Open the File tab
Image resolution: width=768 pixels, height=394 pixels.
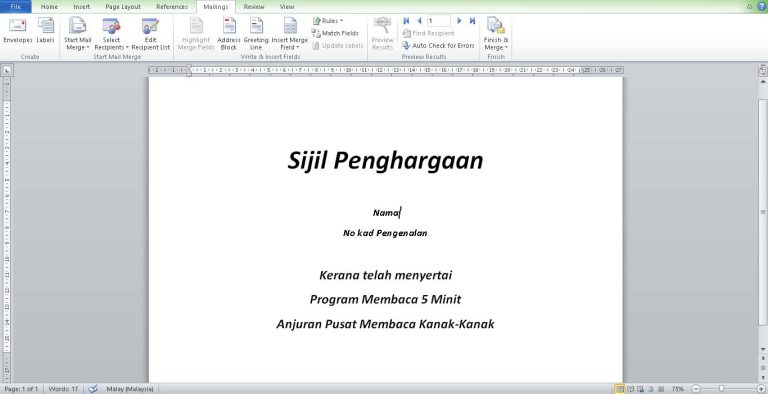(16, 7)
